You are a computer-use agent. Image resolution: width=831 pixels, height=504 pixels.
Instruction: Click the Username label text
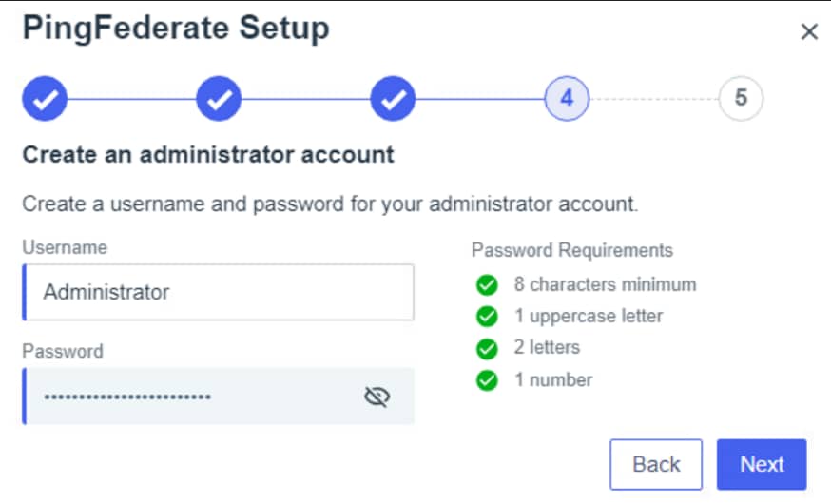click(65, 247)
